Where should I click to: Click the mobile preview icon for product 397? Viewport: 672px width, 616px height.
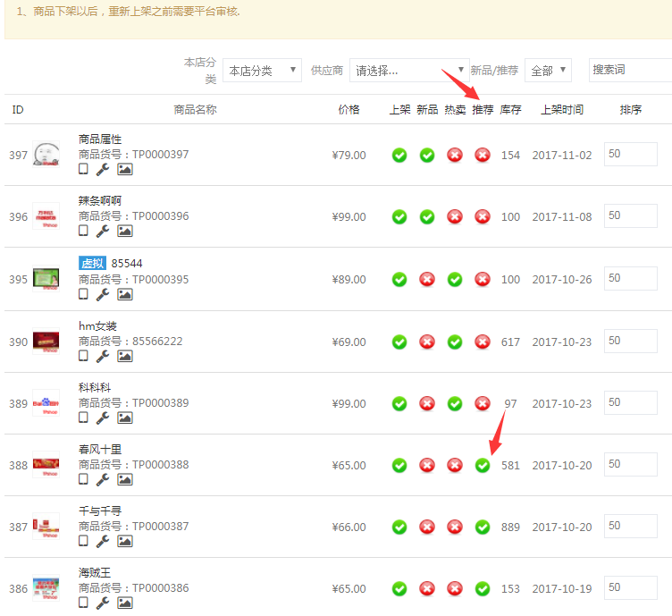coord(83,169)
